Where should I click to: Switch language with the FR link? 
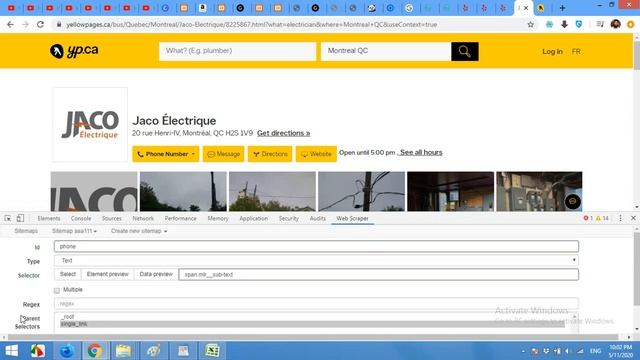point(576,51)
